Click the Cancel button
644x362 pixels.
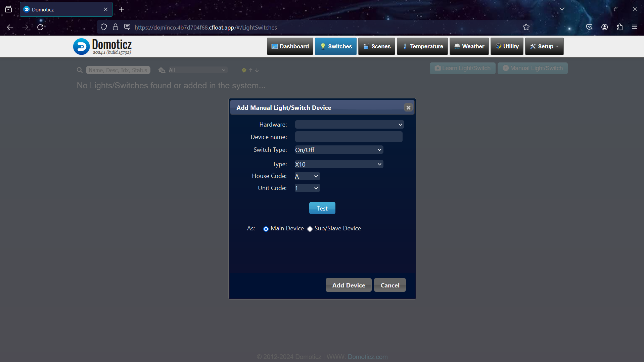390,285
